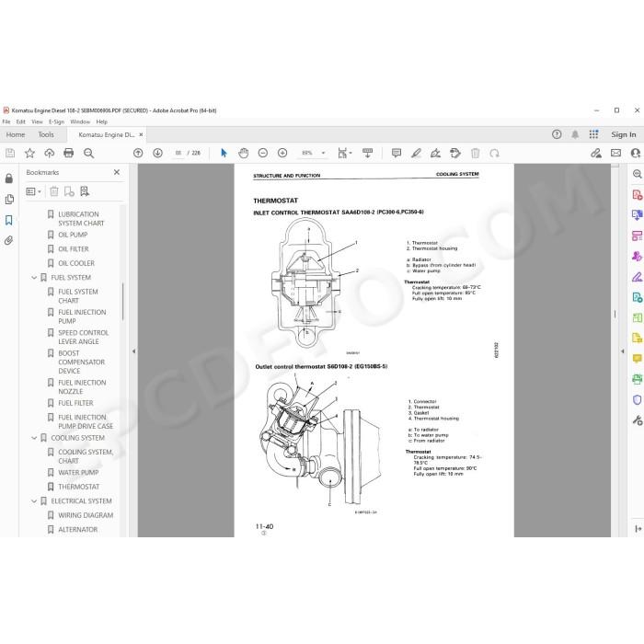Jump to the THERMOSTAT bookmark
644x644 pixels.
click(79, 487)
